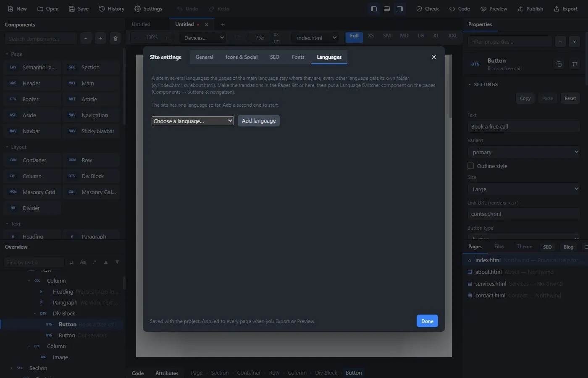Toggle regex option in Overview search
The width and height of the screenshot is (588, 378).
click(94, 262)
